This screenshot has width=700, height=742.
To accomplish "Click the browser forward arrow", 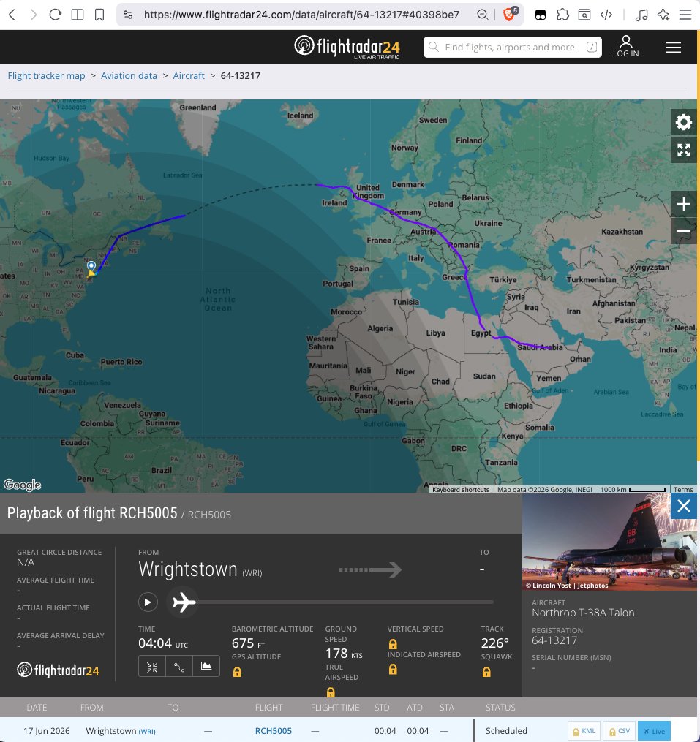I will tap(33, 15).
